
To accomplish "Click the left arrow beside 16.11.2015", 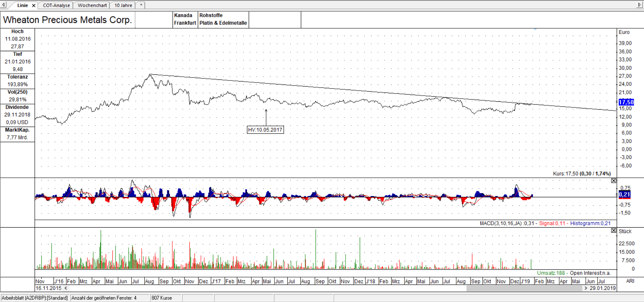I will 66,288.
